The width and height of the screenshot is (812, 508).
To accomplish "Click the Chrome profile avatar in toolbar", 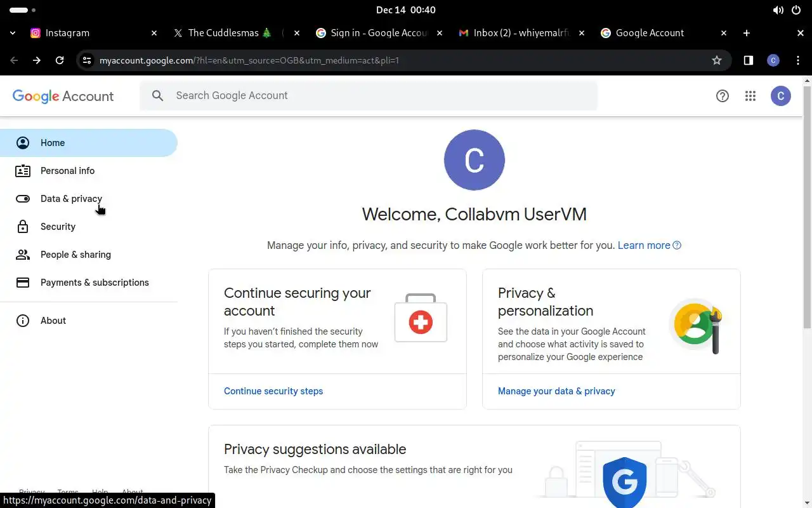I will point(773,60).
